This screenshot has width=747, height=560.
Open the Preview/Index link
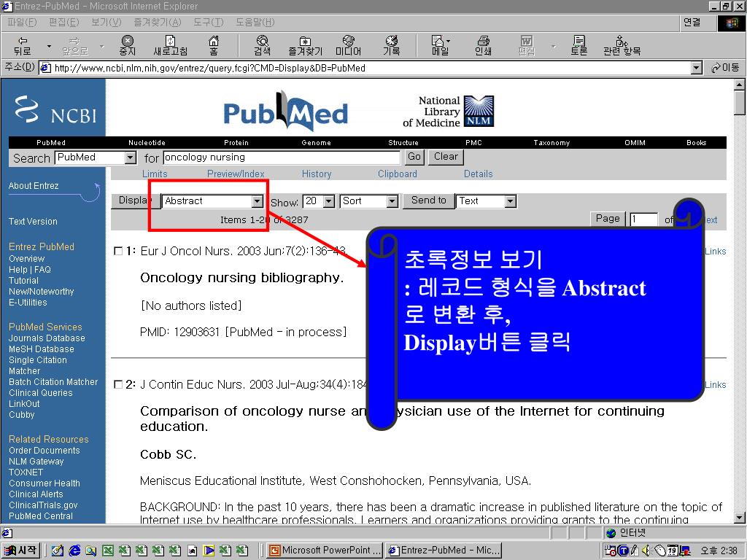[236, 174]
